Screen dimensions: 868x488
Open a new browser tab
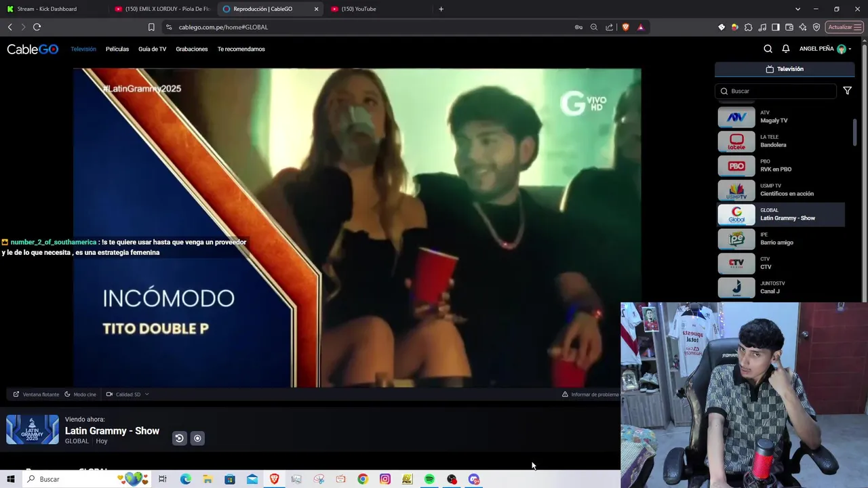pyautogui.click(x=441, y=9)
